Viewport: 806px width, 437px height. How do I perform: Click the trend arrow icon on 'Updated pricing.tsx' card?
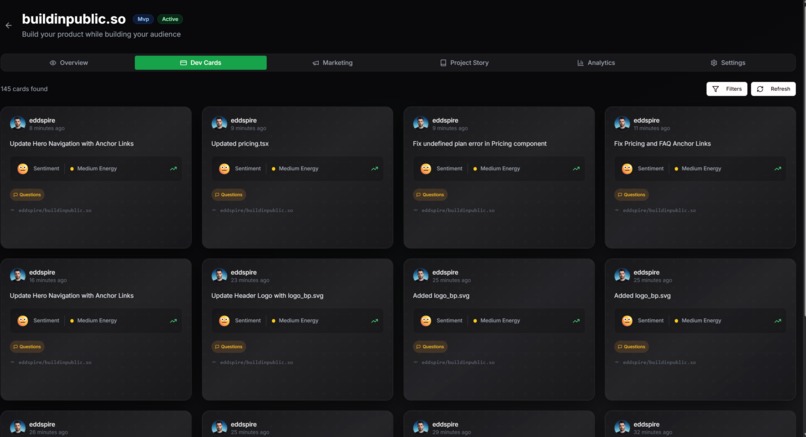(375, 169)
